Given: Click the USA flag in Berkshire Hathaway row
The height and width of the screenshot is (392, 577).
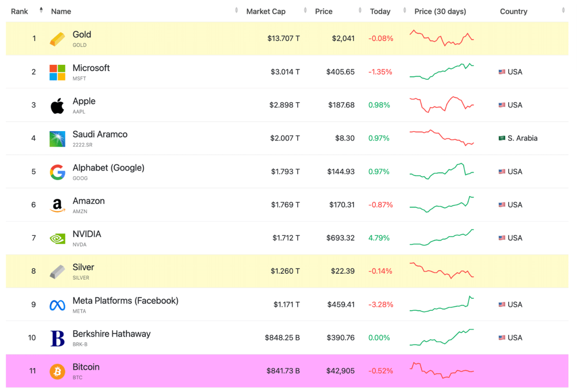Looking at the screenshot, I should coord(502,338).
